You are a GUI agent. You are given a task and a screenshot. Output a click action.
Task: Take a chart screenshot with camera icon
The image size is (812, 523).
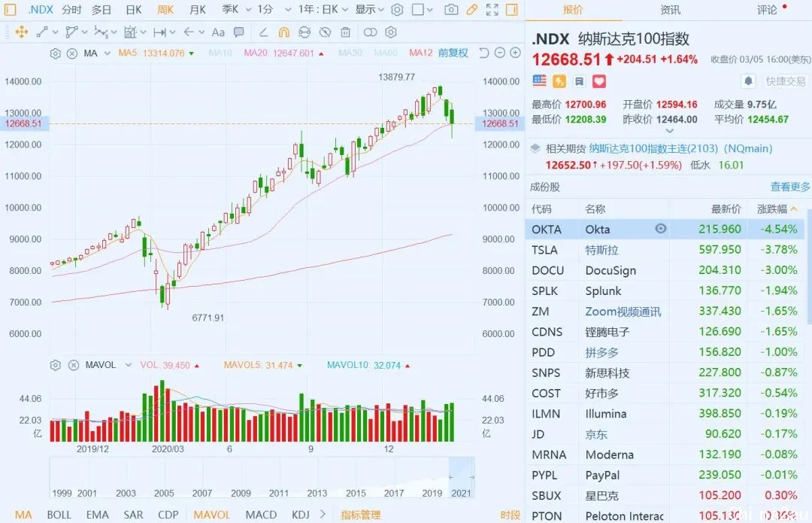click(451, 9)
